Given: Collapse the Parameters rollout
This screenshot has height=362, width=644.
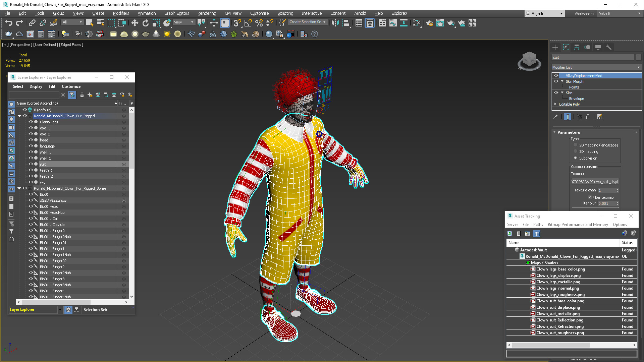Looking at the screenshot, I should point(554,132).
